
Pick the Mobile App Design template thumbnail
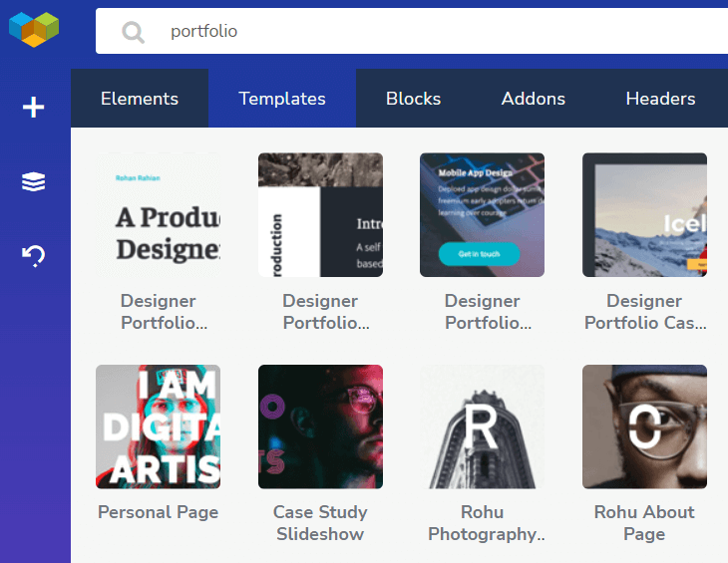pos(482,215)
